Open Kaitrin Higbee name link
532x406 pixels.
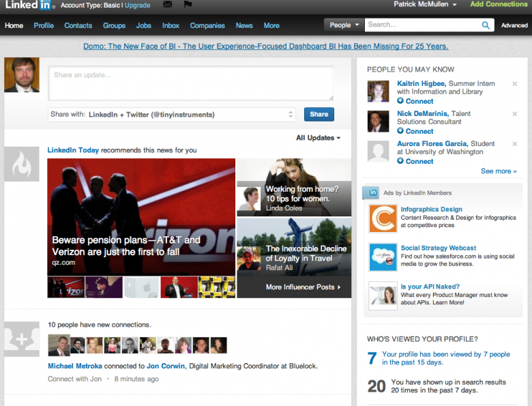[x=422, y=83]
